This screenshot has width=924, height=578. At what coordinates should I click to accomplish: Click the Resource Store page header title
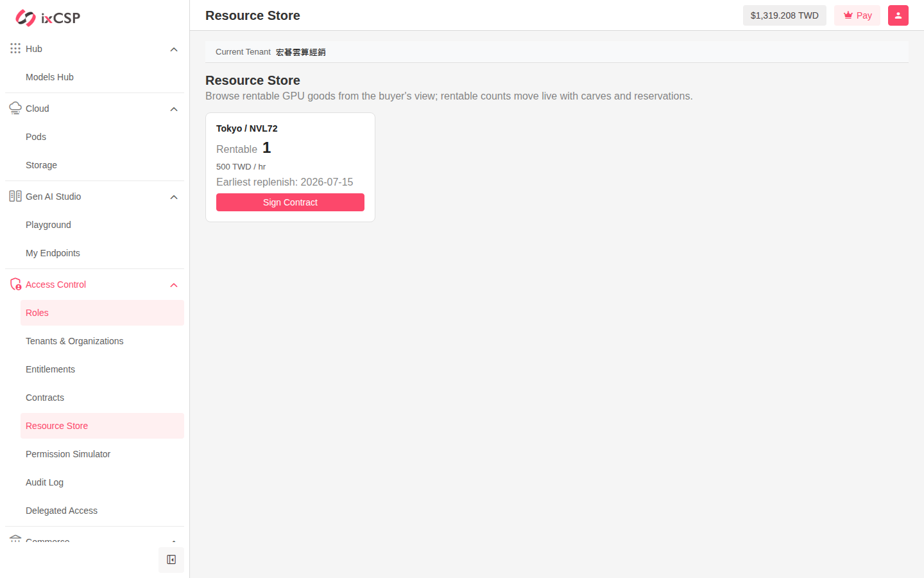point(253,15)
